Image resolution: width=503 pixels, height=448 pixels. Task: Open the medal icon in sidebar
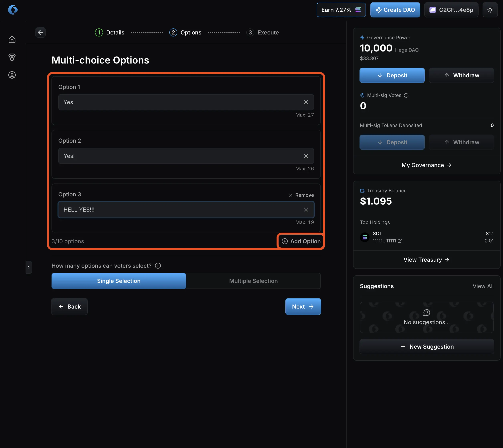pyautogui.click(x=12, y=57)
